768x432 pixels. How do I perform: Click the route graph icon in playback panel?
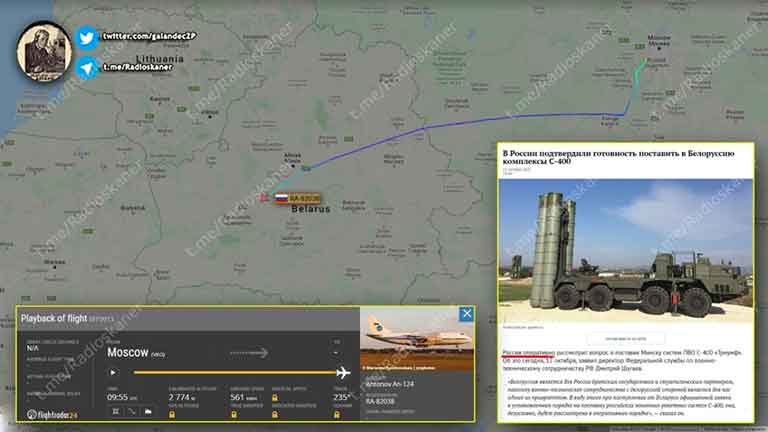pos(132,411)
